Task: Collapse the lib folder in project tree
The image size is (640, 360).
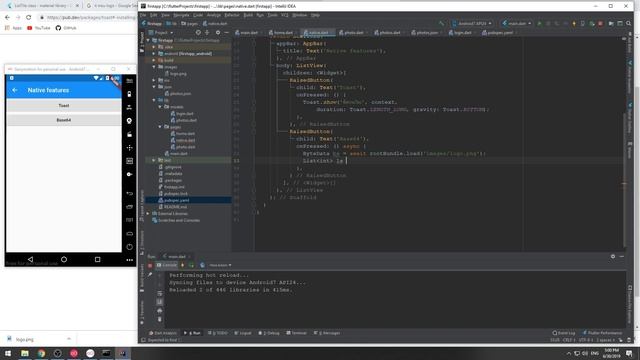Action: [154, 100]
